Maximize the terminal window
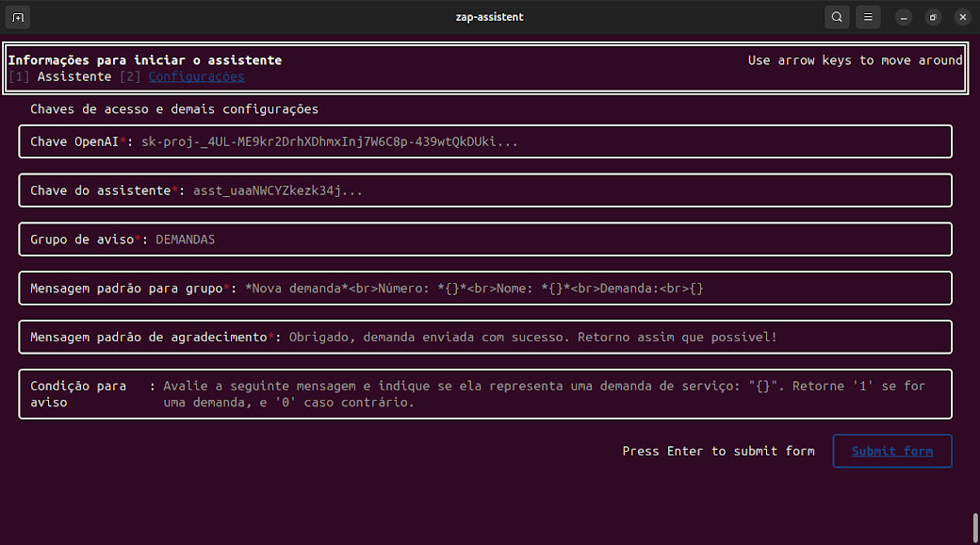 pos(933,17)
